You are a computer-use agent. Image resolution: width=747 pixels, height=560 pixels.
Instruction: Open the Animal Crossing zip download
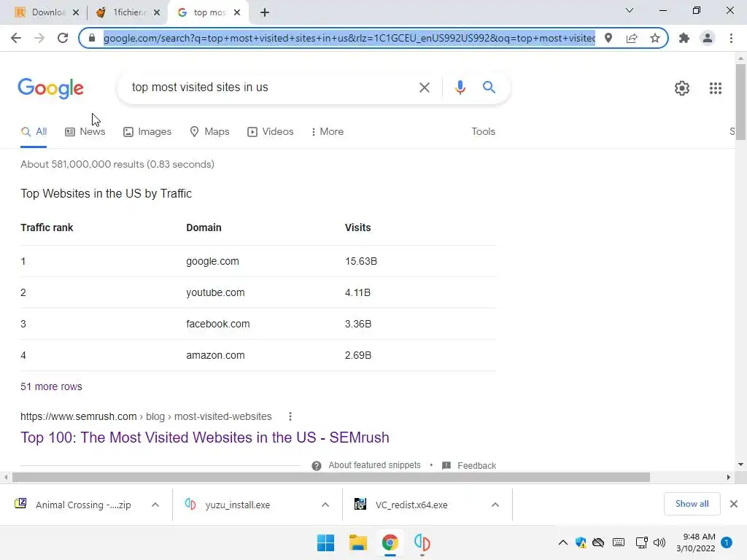coord(83,505)
